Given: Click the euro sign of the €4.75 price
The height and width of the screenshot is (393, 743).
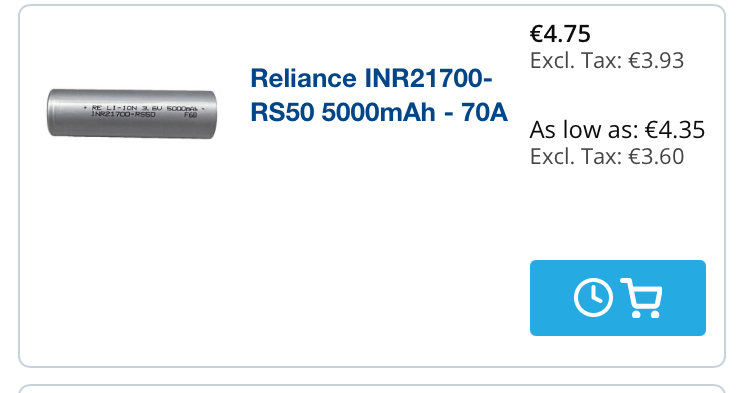Looking at the screenshot, I should (536, 34).
